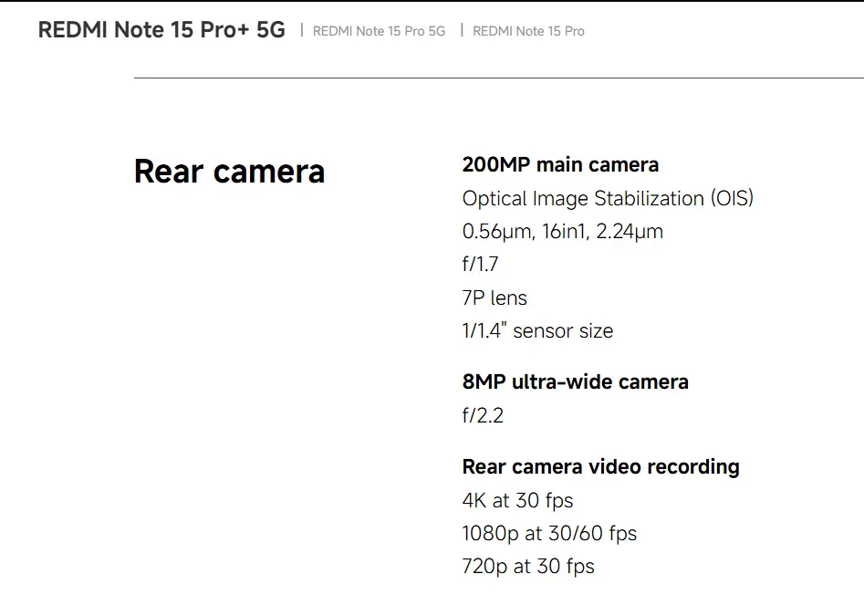
Task: Click the 720p at 30 fps line
Action: click(x=528, y=567)
